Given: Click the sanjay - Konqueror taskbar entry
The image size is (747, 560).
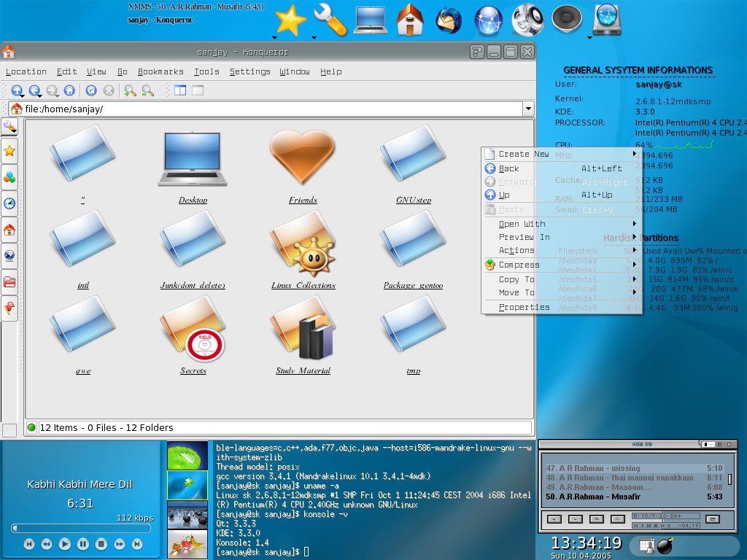Looking at the screenshot, I should [160, 20].
